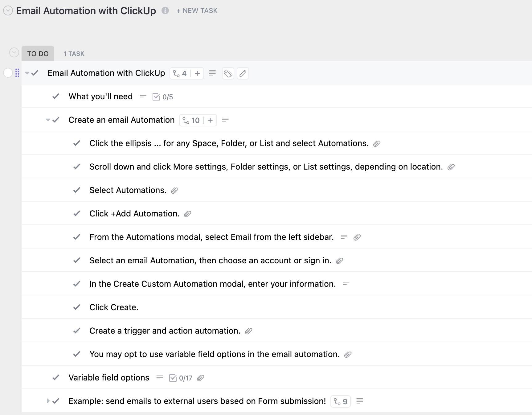The image size is (532, 415).
Task: Open the attachment on Click +Add Automation subtask
Action: [x=188, y=213]
